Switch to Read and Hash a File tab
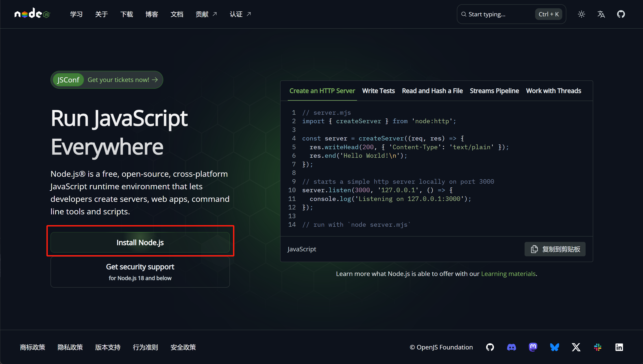Image resolution: width=643 pixels, height=364 pixels. click(432, 91)
